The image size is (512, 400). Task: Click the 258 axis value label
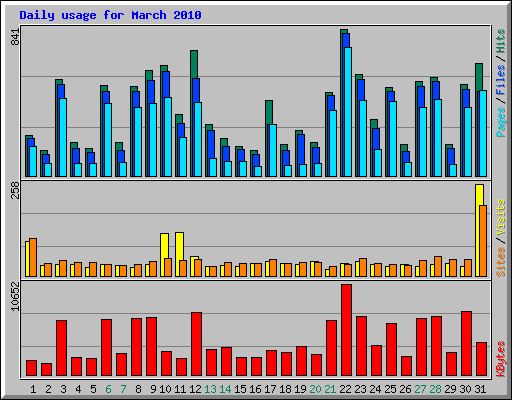(15, 190)
